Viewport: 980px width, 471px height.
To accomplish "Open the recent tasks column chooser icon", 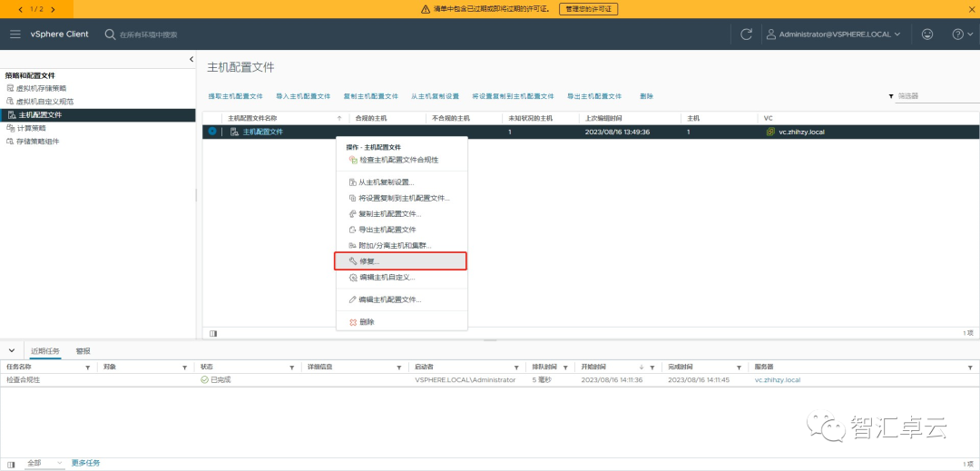I will pos(11,464).
